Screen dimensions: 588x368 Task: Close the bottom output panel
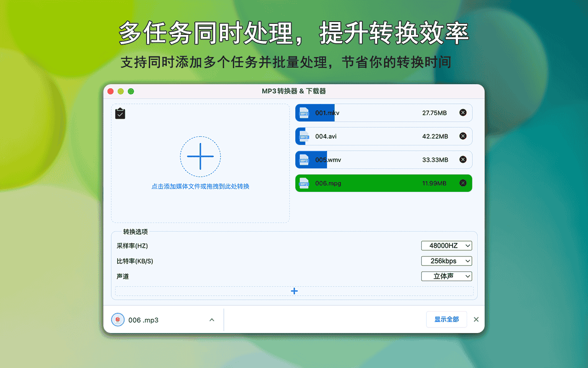(476, 319)
